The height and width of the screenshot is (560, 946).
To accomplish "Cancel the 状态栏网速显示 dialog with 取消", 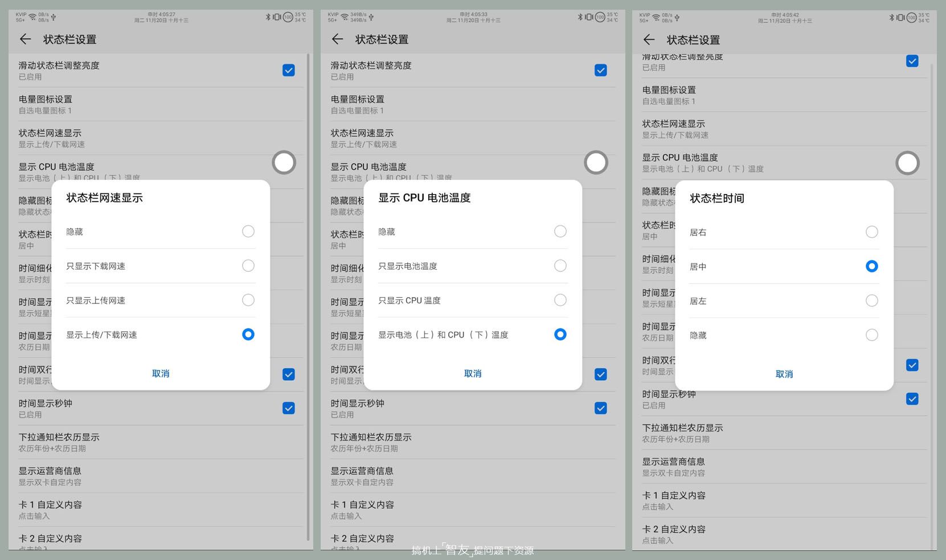I will pos(161,373).
